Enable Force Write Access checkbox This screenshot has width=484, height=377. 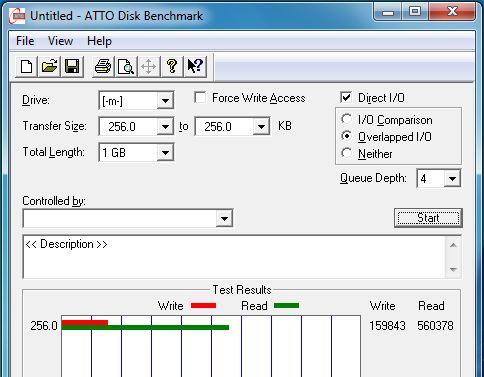tap(200, 98)
